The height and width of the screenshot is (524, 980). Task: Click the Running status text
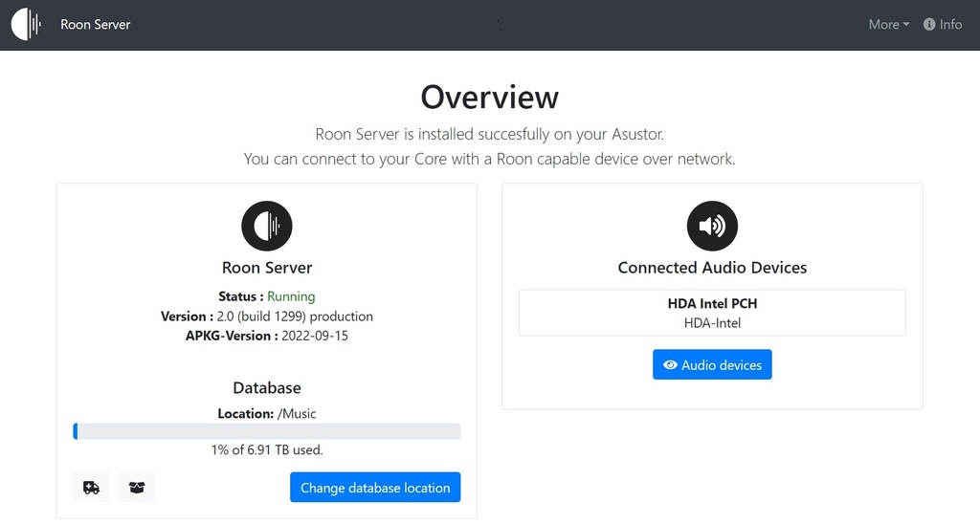point(291,296)
